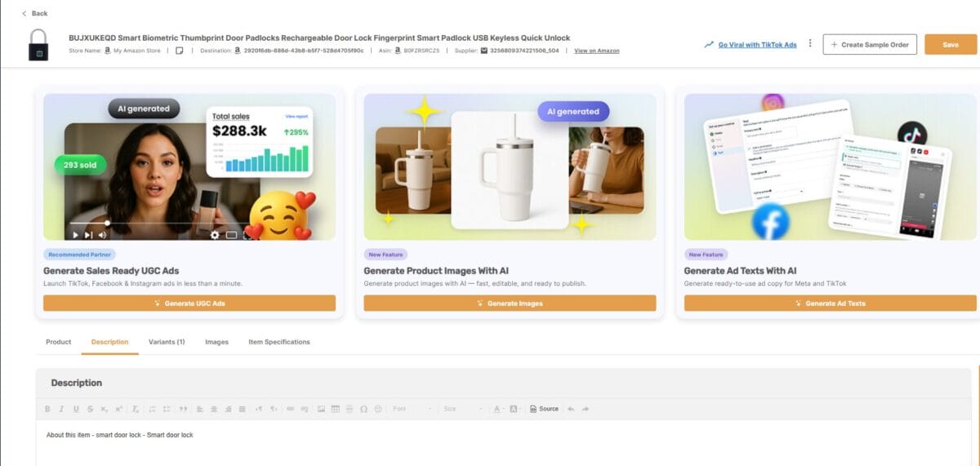Switch to the Product tab
Viewport: 980px width, 466px height.
pyautogui.click(x=58, y=342)
